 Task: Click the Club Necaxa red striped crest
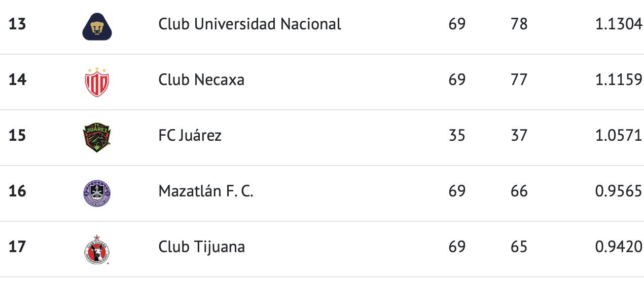coord(97,82)
